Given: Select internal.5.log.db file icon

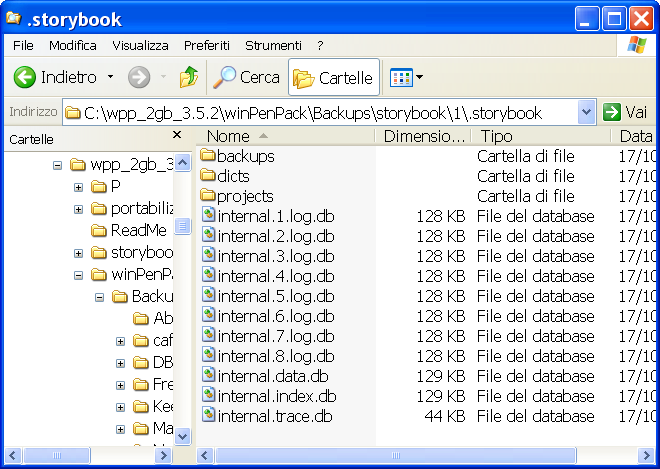Looking at the screenshot, I should (x=209, y=295).
